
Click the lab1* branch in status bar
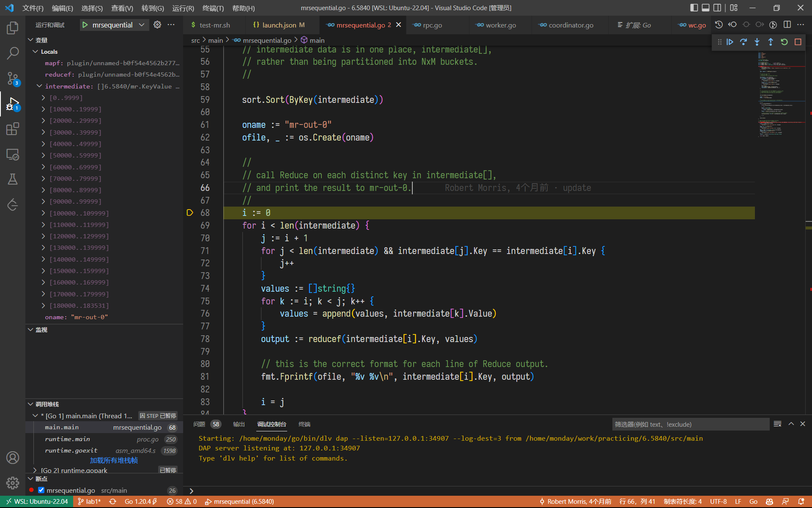89,501
